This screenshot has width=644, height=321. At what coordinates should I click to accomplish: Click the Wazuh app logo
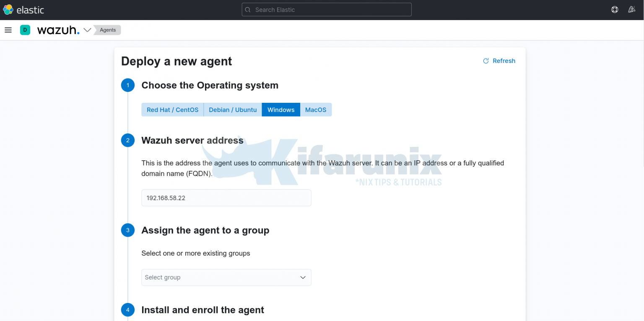point(58,30)
